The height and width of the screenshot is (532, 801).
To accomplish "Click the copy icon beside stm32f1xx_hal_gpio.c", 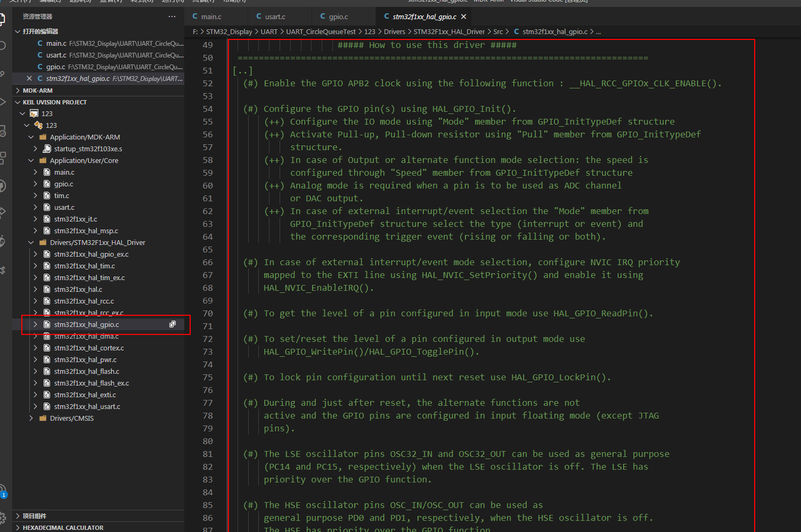I will [173, 324].
